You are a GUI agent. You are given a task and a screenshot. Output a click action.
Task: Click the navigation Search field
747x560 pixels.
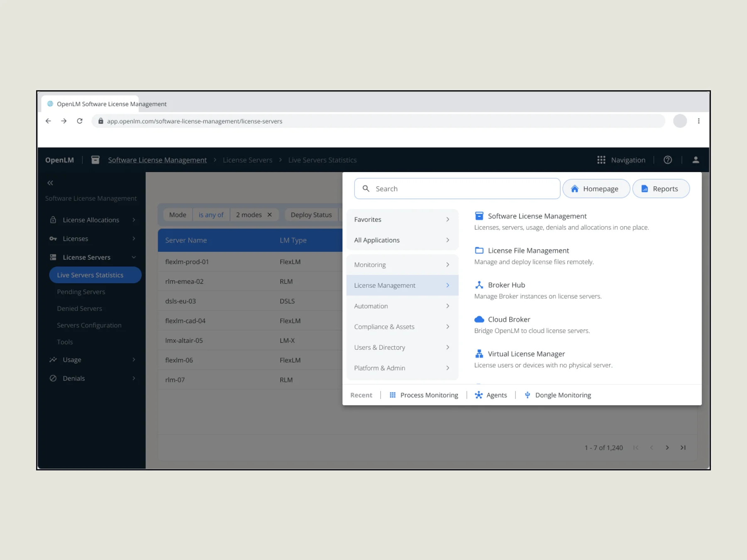click(x=457, y=189)
